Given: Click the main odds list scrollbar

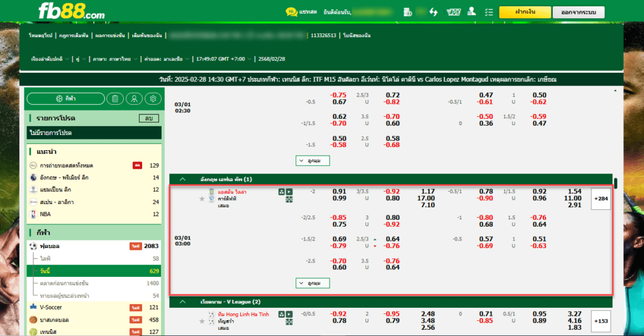Looking at the screenshot, I should click(615, 183).
